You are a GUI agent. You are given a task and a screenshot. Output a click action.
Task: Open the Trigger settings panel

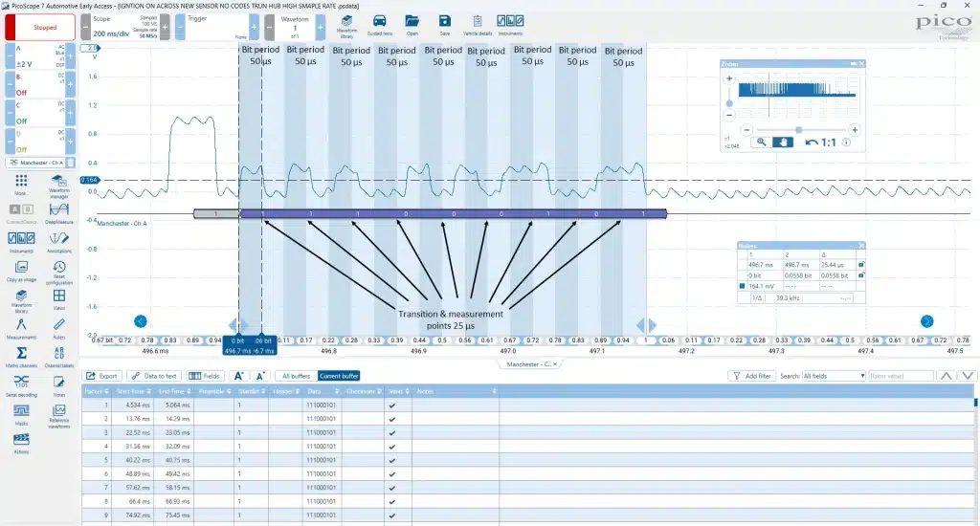pyautogui.click(x=217, y=28)
